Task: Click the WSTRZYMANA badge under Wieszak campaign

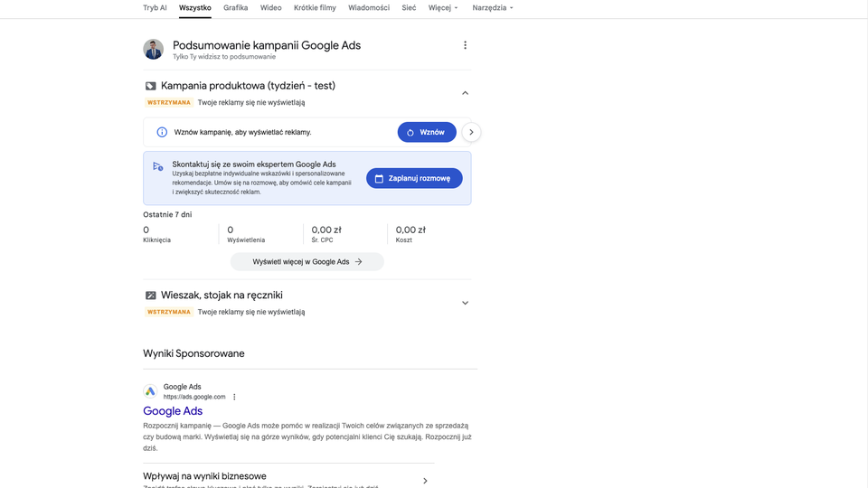Action: tap(169, 312)
